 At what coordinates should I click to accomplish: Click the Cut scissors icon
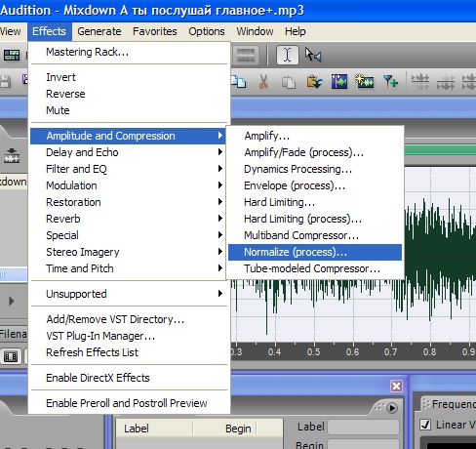(x=263, y=81)
